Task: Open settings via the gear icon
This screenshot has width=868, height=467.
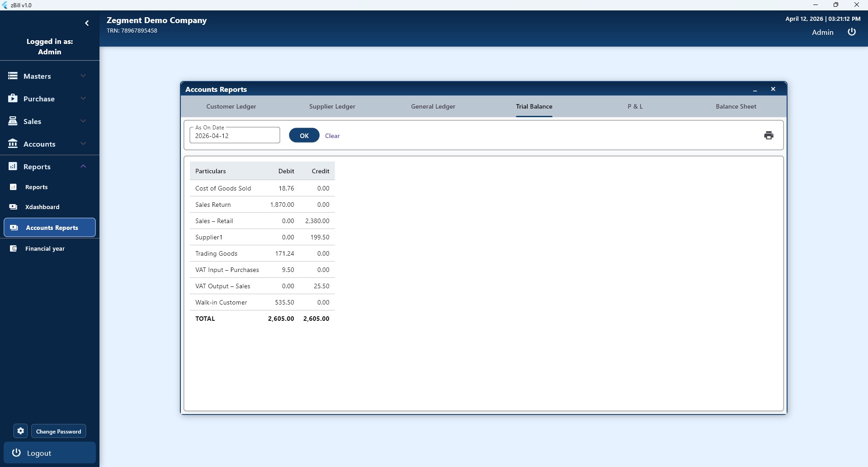Action: pyautogui.click(x=20, y=431)
